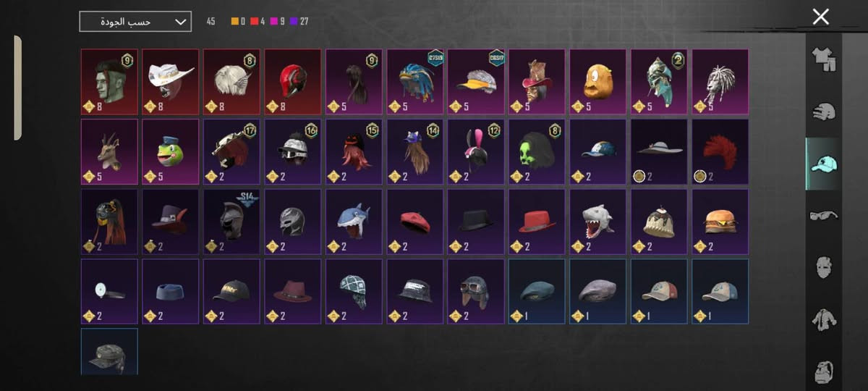Select the gloves category icon
Screen dimensions: 868x391
click(823, 112)
